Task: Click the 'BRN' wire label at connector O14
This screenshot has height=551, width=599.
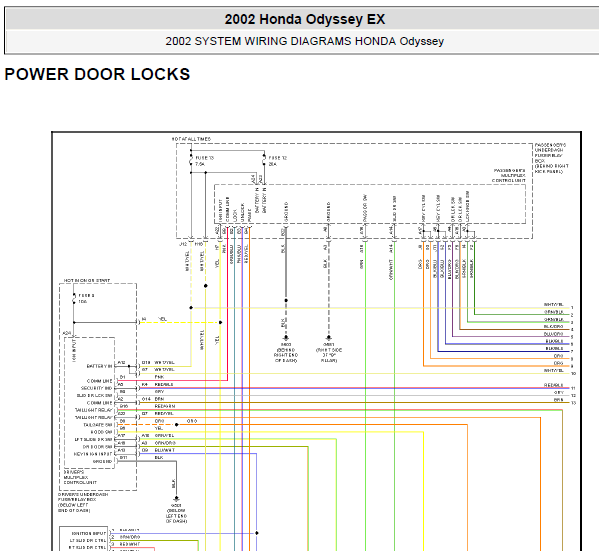Action: point(159,399)
